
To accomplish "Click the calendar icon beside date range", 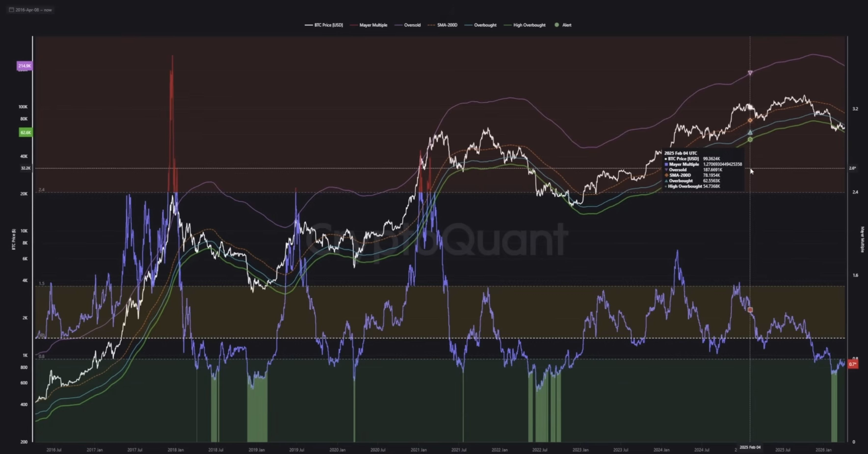I will point(12,10).
